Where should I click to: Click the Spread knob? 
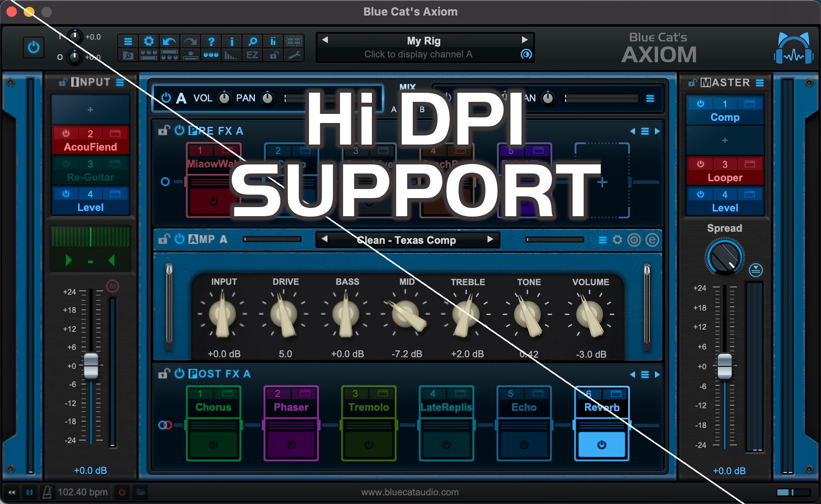click(x=724, y=257)
